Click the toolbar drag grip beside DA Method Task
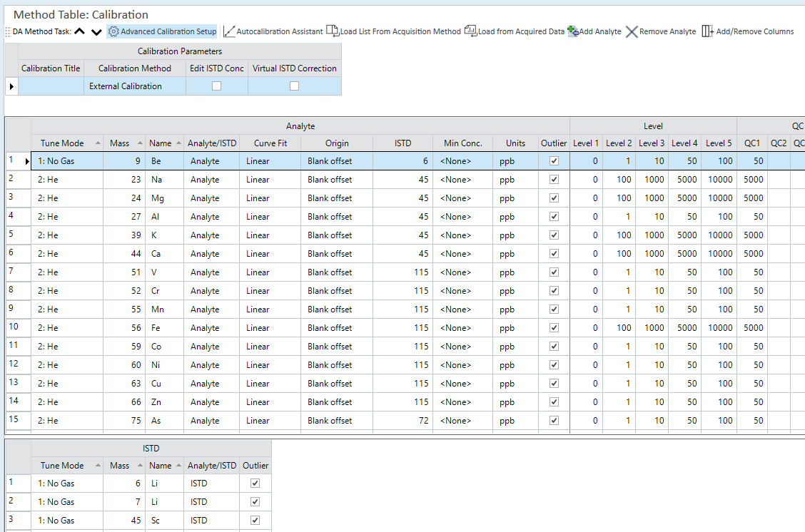Viewport: 805px width, 532px height. click(x=8, y=32)
